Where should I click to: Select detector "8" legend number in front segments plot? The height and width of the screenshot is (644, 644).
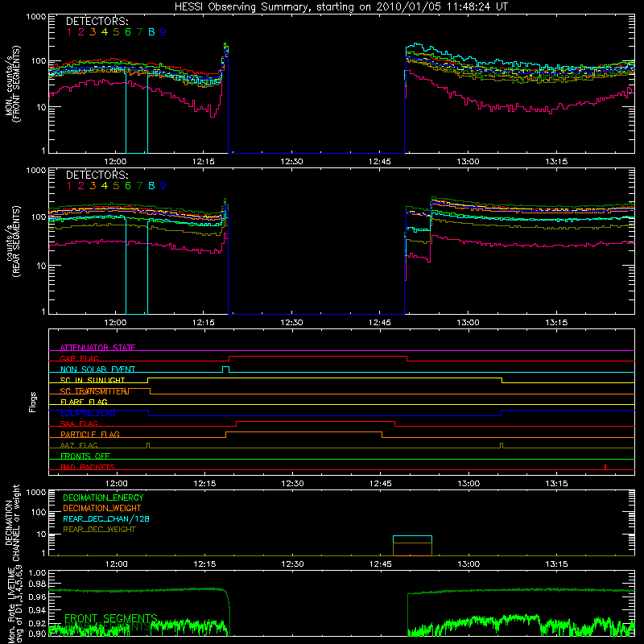click(x=151, y=32)
